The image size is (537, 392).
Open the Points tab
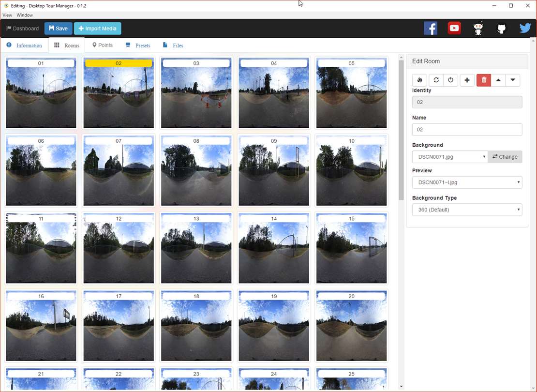pyautogui.click(x=103, y=45)
